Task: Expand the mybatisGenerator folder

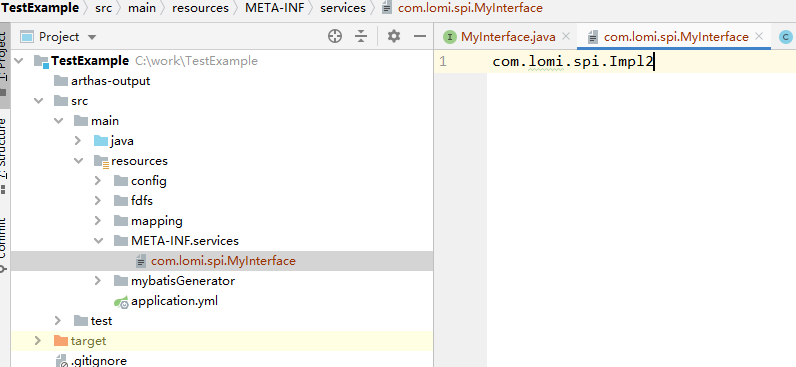Action: click(x=98, y=281)
